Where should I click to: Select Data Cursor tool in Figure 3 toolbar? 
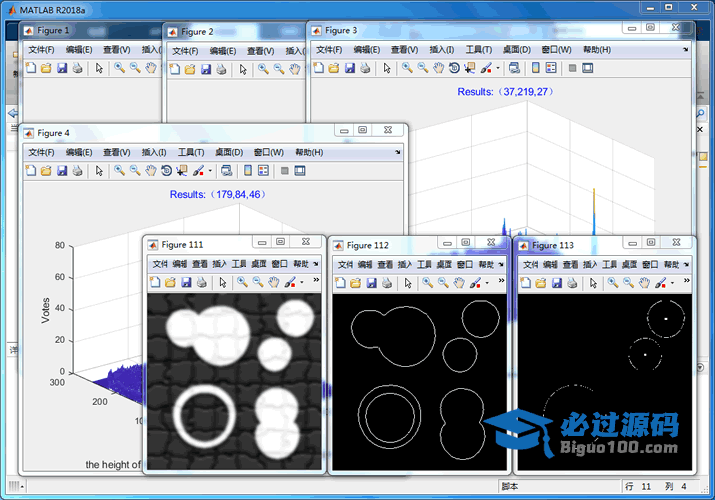click(x=470, y=68)
